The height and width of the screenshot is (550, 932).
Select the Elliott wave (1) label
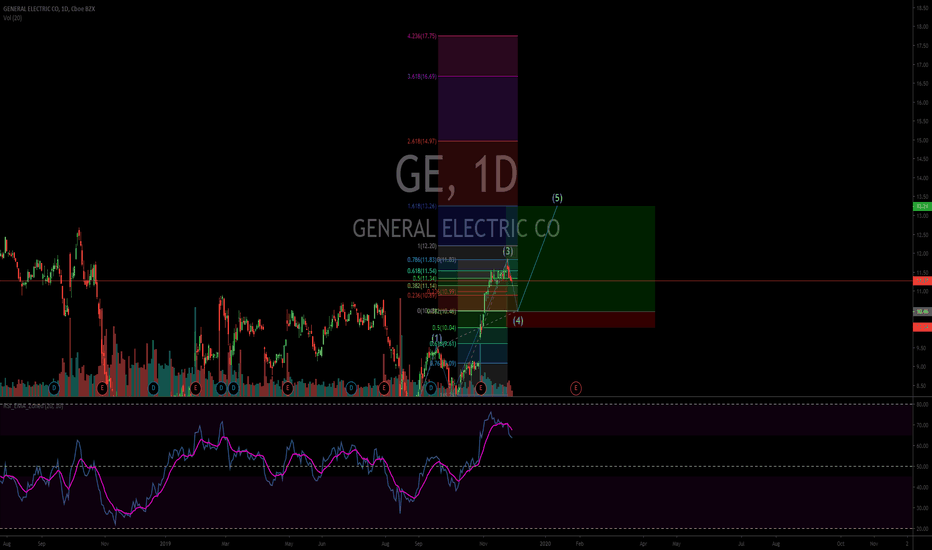pyautogui.click(x=437, y=338)
